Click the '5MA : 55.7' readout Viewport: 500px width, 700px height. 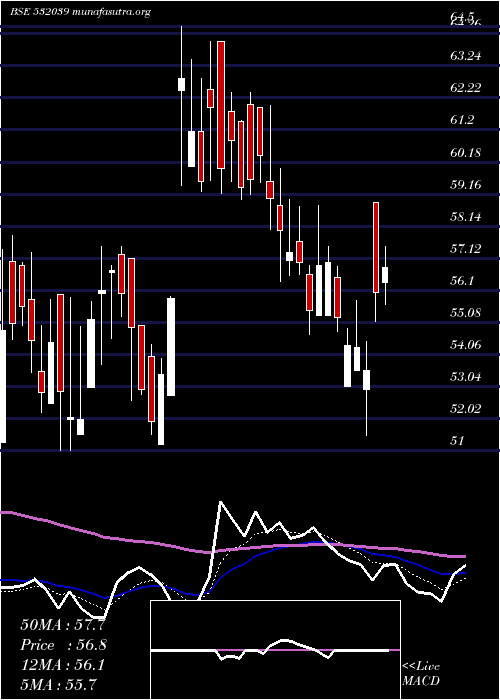[59, 684]
